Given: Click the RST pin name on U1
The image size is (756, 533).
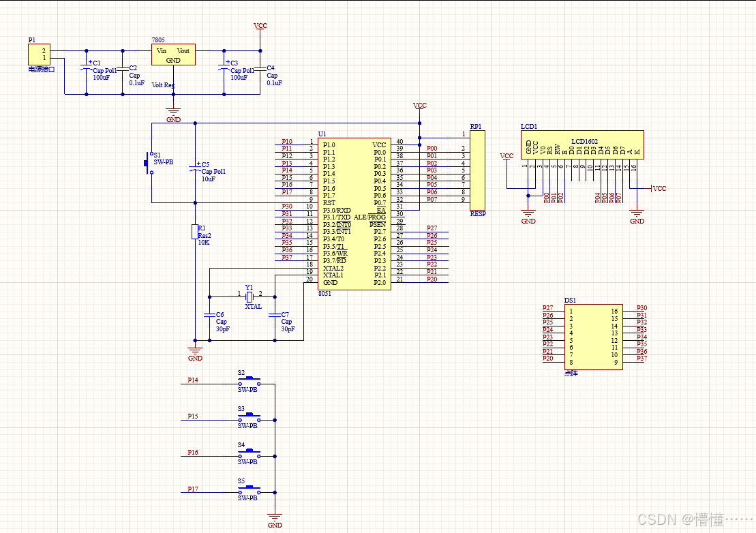Looking at the screenshot, I should pos(329,203).
